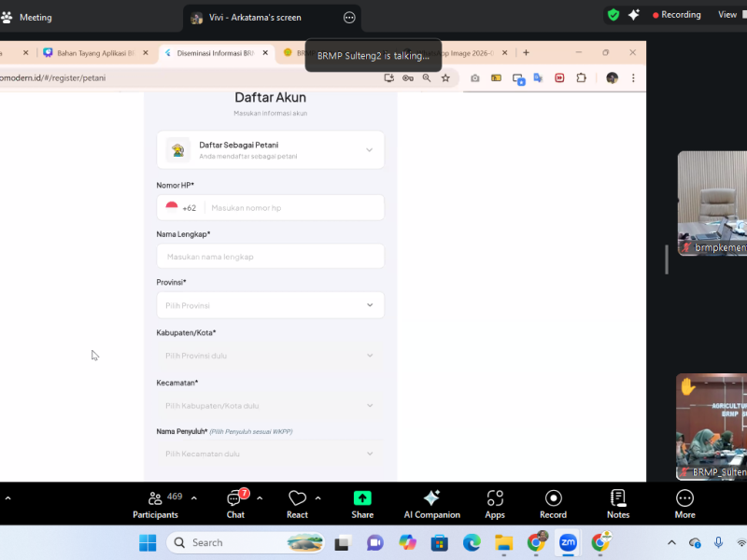Open the Chat panel
Screen dimensions: 747x560
(235, 503)
